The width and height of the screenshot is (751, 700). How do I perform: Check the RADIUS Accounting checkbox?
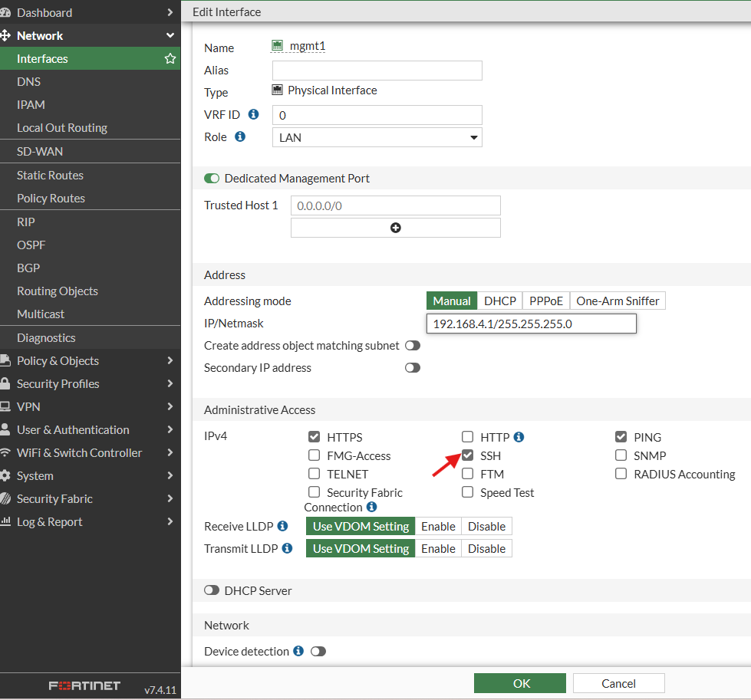[x=621, y=474]
